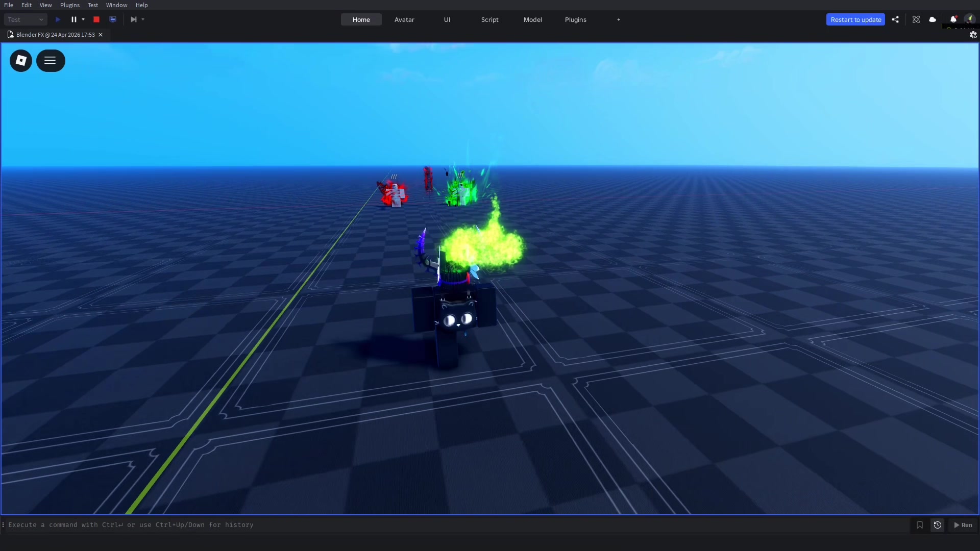Open the user avatar profile menu
Viewport: 980px width, 551px height.
point(970,19)
